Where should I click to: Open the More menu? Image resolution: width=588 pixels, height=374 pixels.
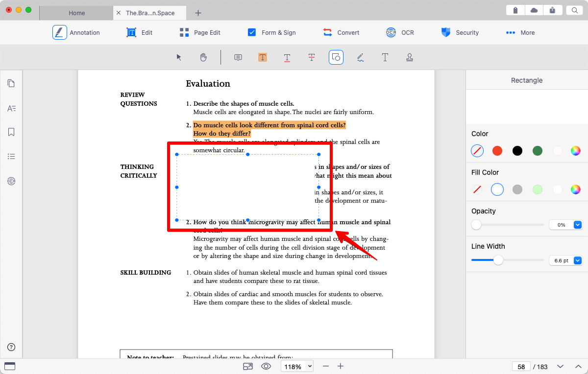click(x=520, y=32)
